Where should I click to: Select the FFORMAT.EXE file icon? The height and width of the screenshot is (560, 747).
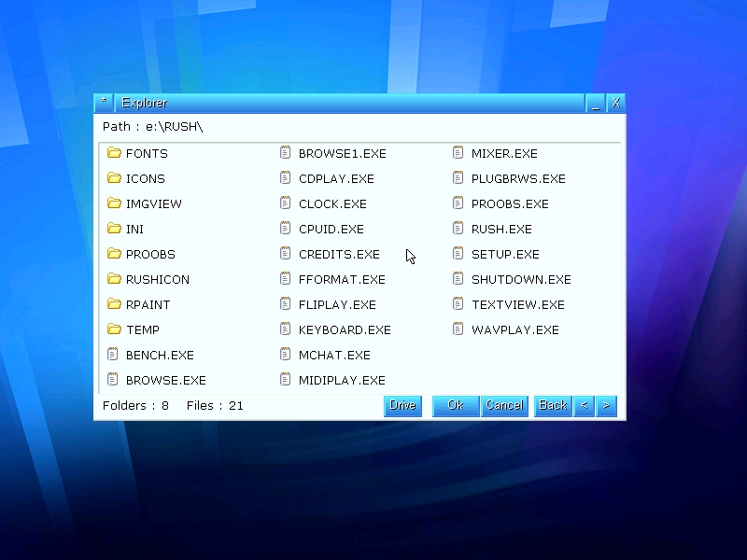[285, 278]
